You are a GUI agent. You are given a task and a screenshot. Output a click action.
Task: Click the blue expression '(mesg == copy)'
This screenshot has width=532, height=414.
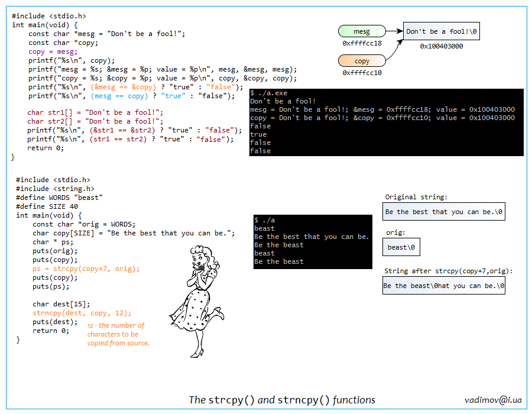pyautogui.click(x=119, y=96)
